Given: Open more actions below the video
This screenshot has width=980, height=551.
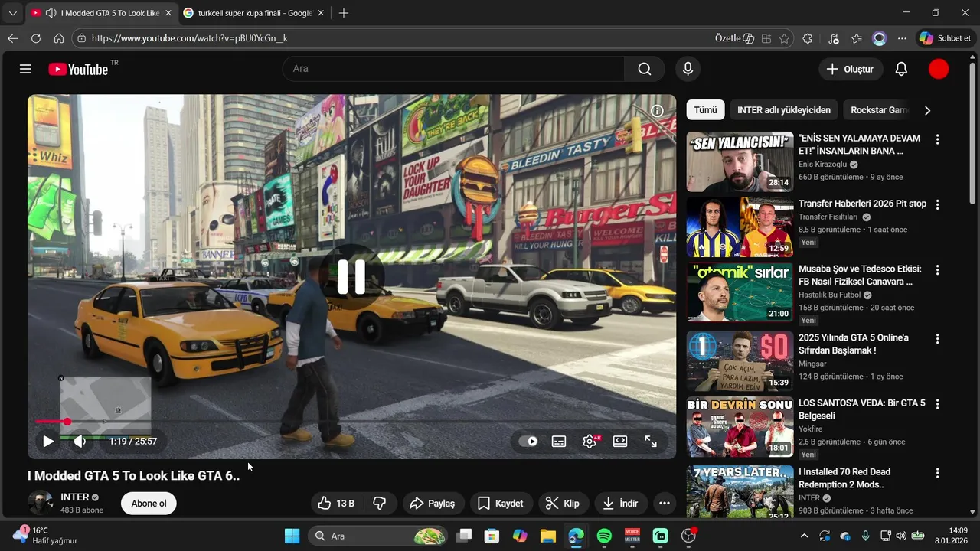Looking at the screenshot, I should pyautogui.click(x=665, y=503).
